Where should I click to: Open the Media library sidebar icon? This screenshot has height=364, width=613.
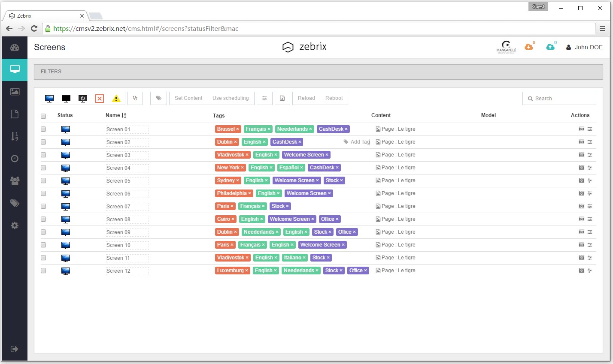point(14,91)
